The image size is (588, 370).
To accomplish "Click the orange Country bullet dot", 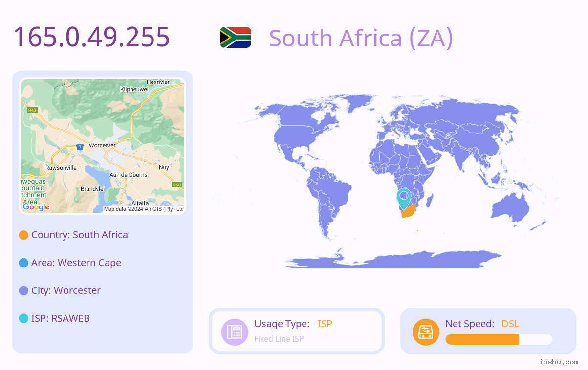I will click(23, 235).
